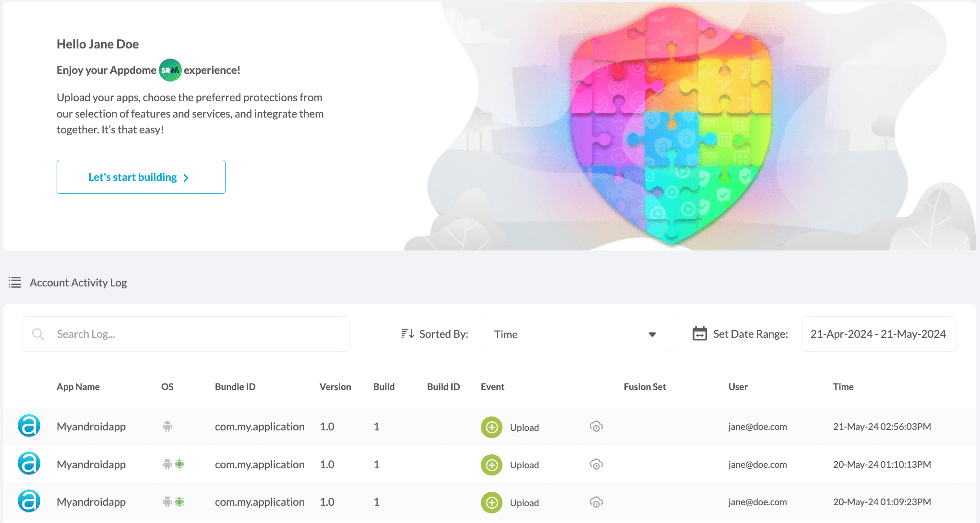The image size is (980, 523).
Task: Click the Account Activity Log list icon
Action: point(14,282)
